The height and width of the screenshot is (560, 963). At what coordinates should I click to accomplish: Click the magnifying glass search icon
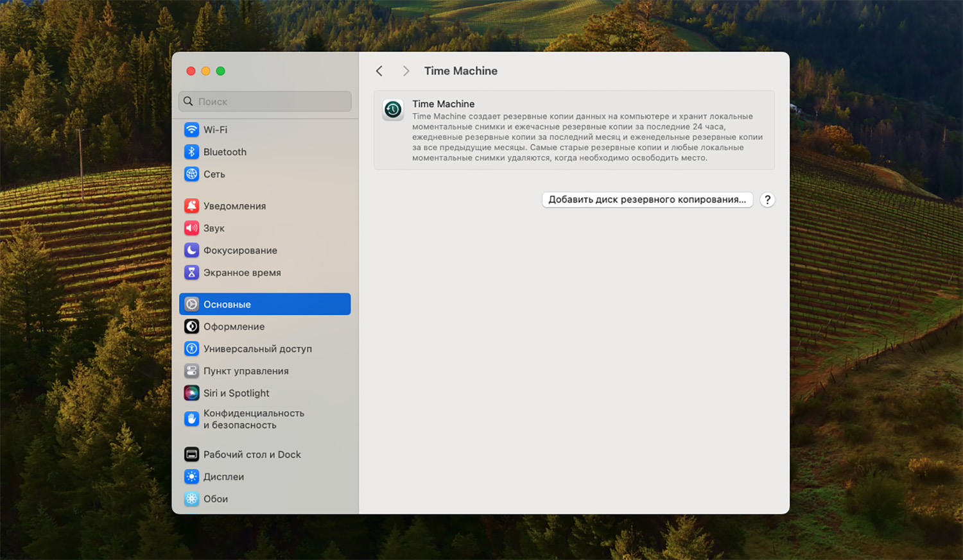(x=188, y=101)
